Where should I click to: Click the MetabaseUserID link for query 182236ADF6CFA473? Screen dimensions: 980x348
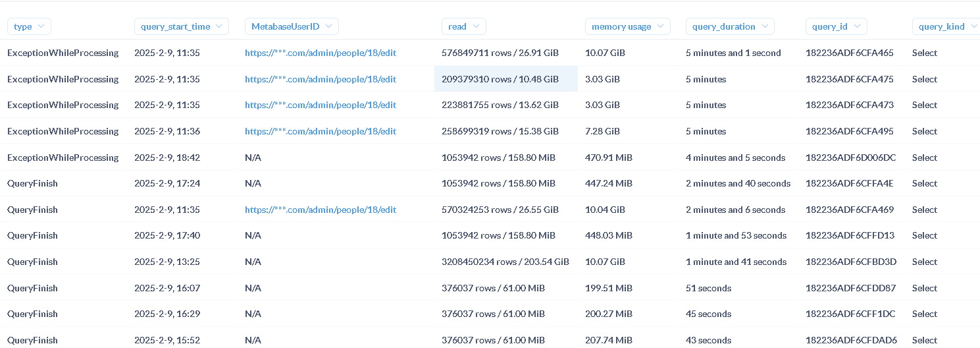click(x=321, y=105)
